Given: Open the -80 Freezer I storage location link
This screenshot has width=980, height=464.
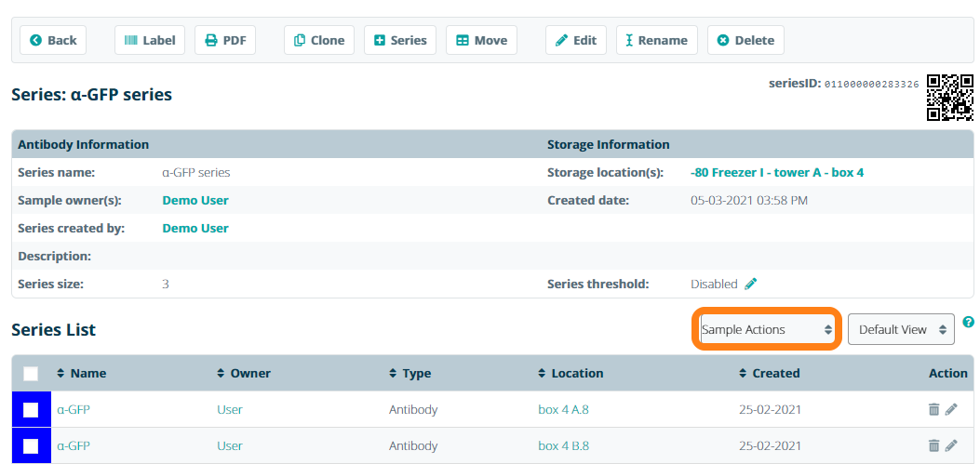Looking at the screenshot, I should point(776,173).
